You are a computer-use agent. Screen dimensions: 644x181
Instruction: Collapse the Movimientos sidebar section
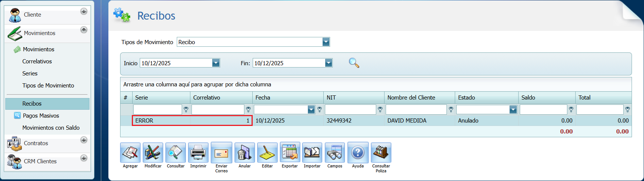tap(84, 30)
